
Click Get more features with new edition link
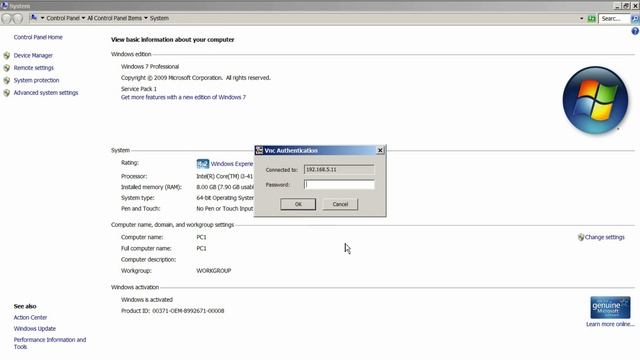click(183, 97)
